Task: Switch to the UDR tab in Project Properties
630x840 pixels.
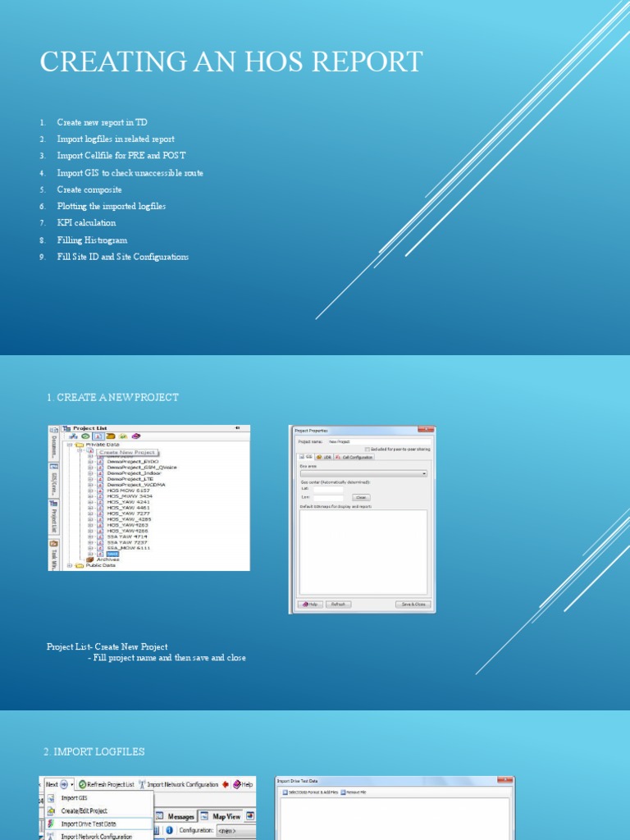Action: pos(323,457)
